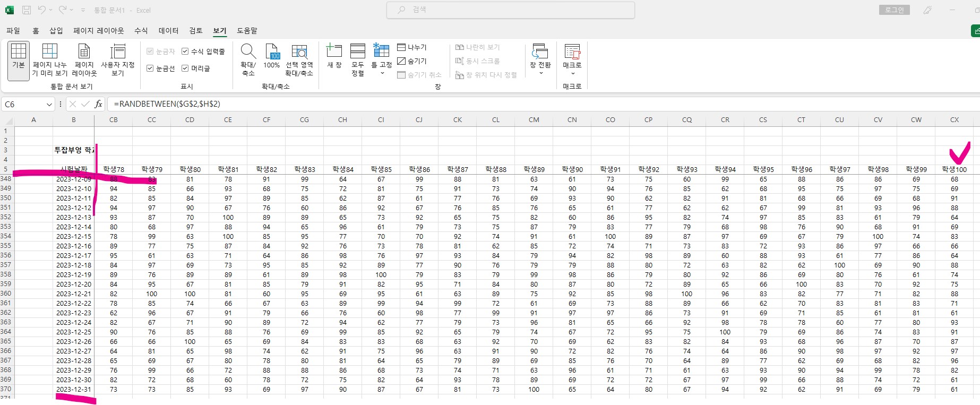Expand the 창 전환 switch windows dropdown

(540, 73)
